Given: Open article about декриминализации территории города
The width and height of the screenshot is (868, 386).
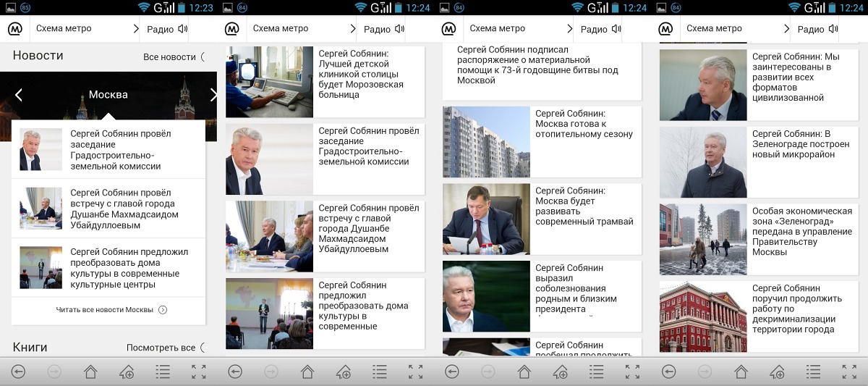Looking at the screenshot, I should [x=759, y=316].
